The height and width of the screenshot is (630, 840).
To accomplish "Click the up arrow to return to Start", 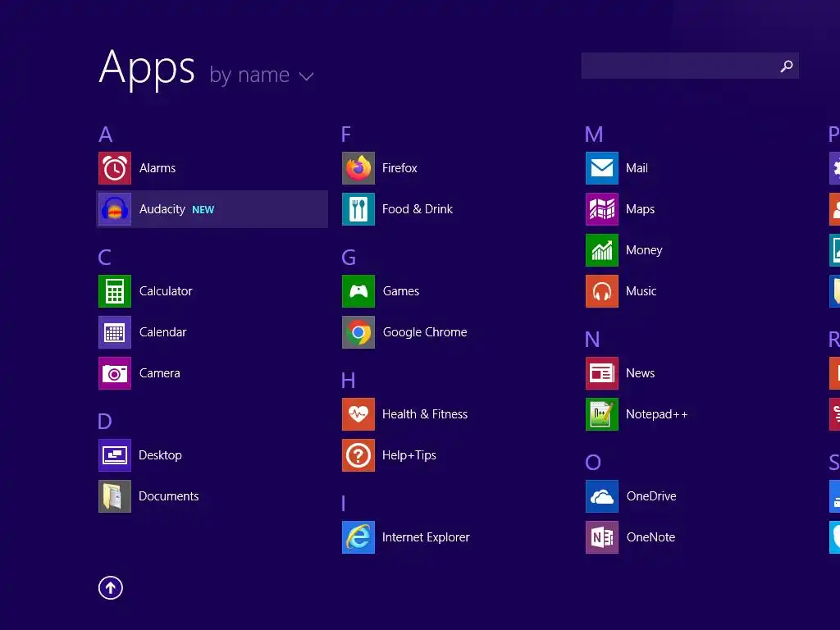I will coord(111,587).
